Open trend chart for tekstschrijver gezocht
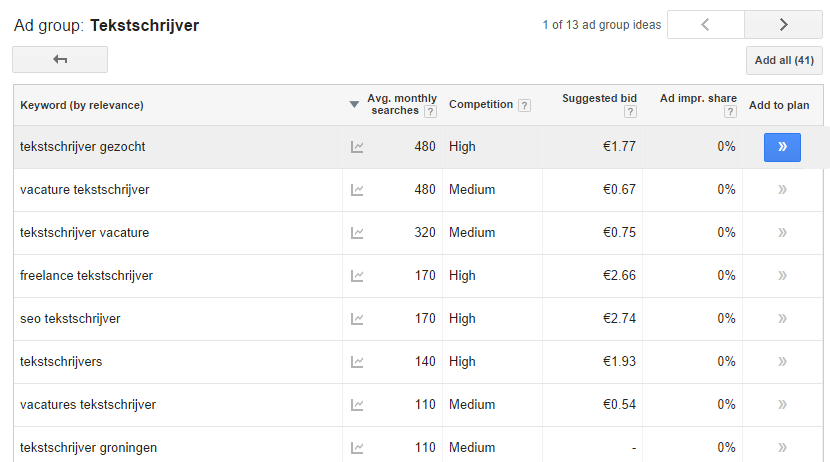Viewport: 830px width, 462px height. (357, 147)
